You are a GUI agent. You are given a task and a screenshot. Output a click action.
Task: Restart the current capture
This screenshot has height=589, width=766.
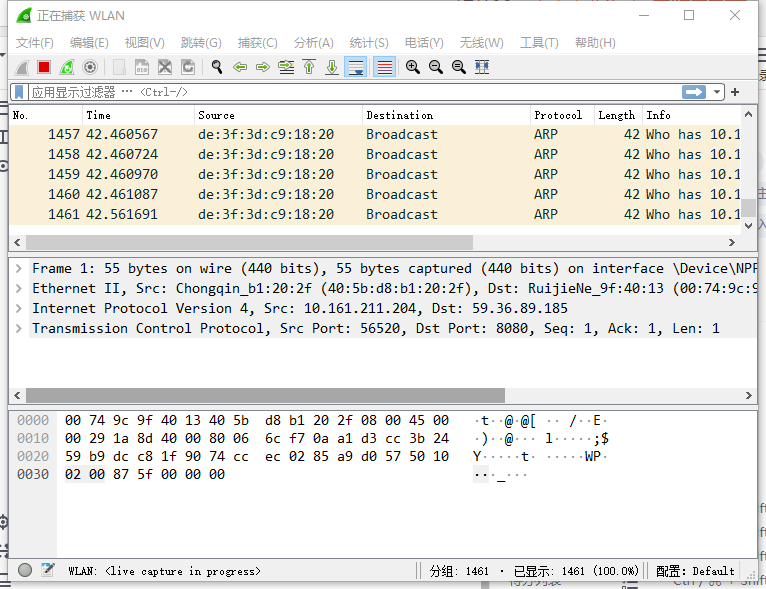coord(67,67)
